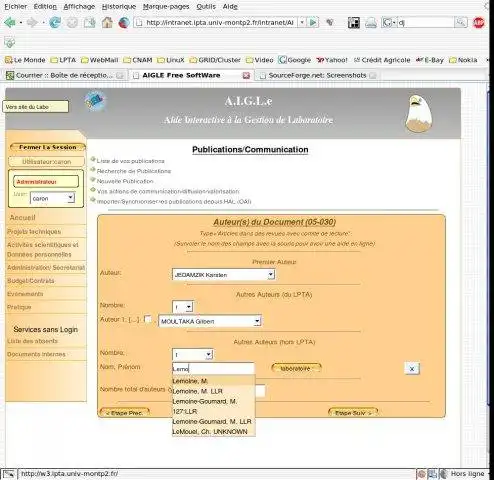Screen dimensions: 494x480
Task: Click the status bar icon at bottom left
Action: coord(9,474)
